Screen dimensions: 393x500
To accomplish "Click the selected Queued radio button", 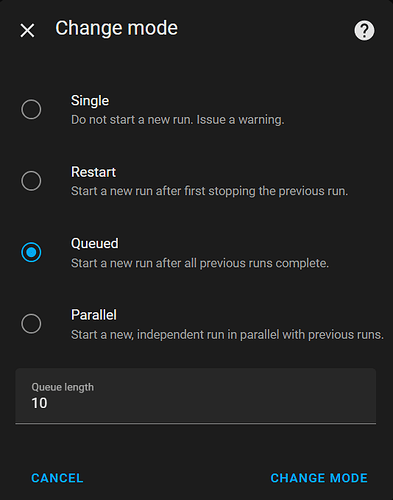I will click(31, 252).
